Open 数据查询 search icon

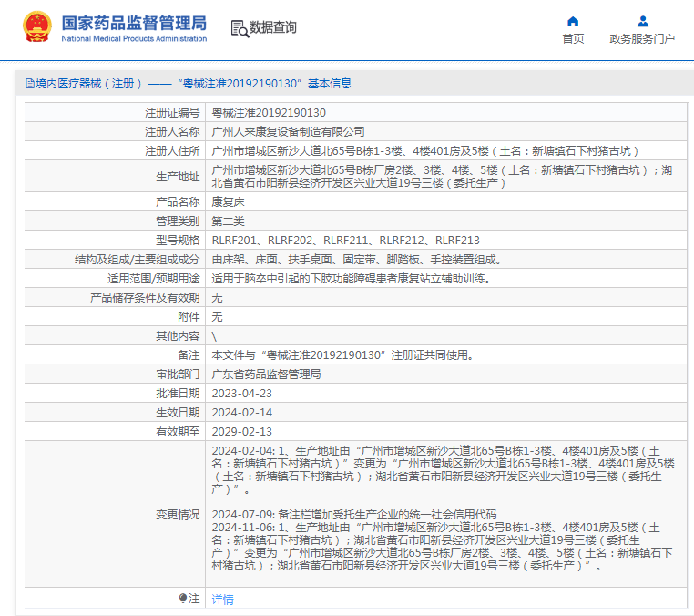(x=240, y=29)
